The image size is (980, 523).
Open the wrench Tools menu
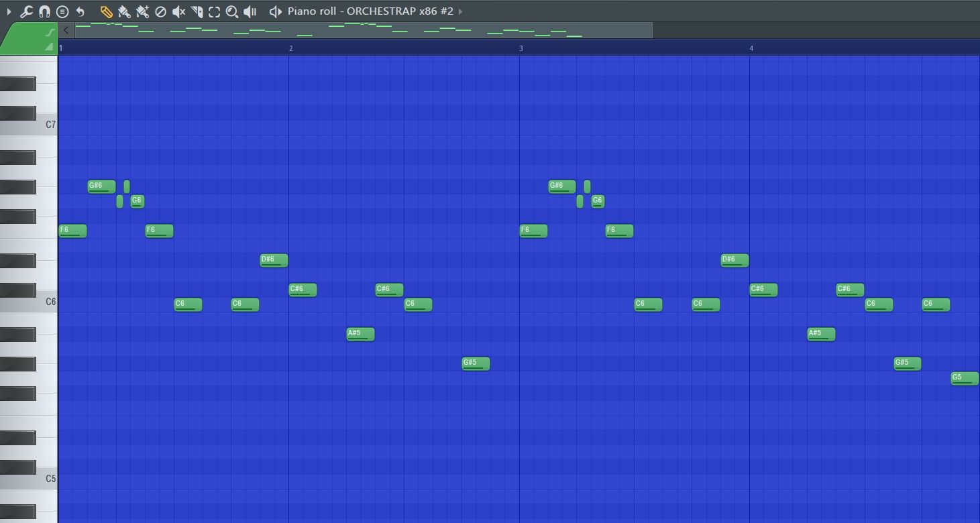pyautogui.click(x=27, y=11)
